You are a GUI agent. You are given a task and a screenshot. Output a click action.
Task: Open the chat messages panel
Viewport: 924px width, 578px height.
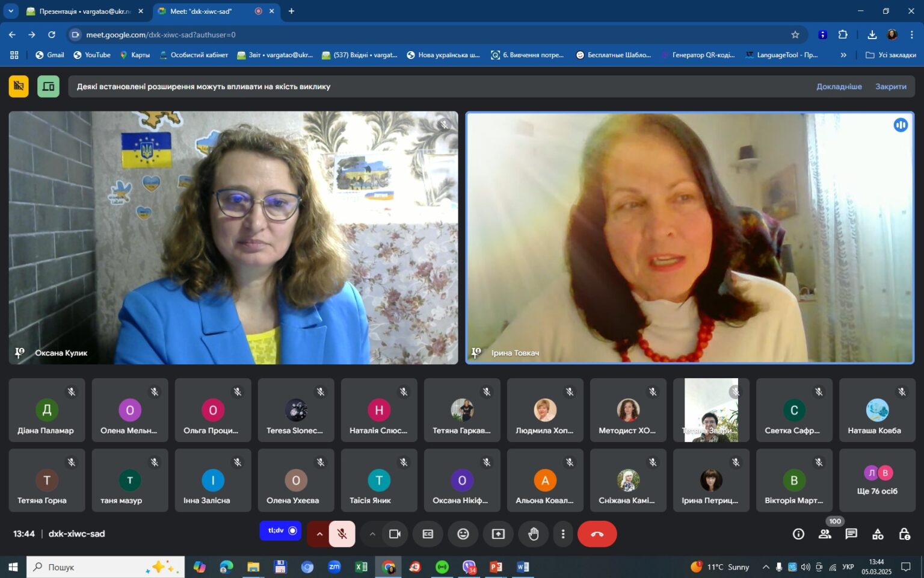(x=851, y=534)
